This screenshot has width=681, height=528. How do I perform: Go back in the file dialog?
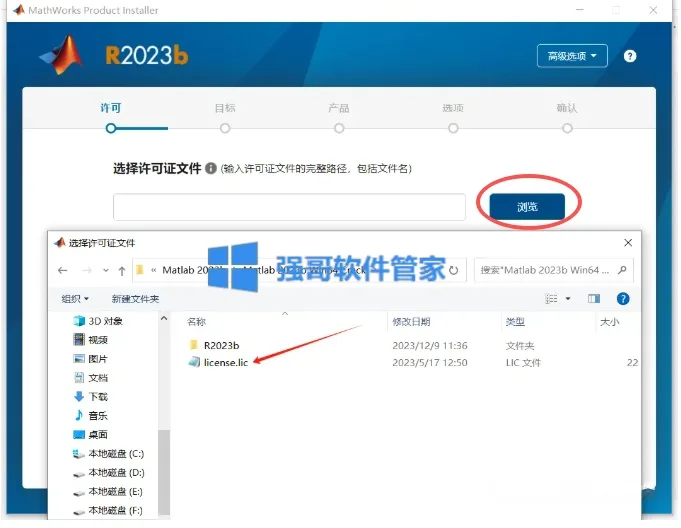(63, 271)
